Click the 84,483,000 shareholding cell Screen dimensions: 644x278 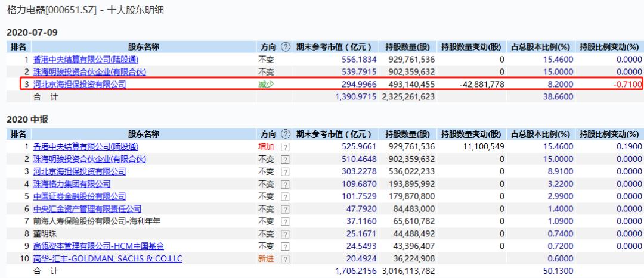(414, 209)
